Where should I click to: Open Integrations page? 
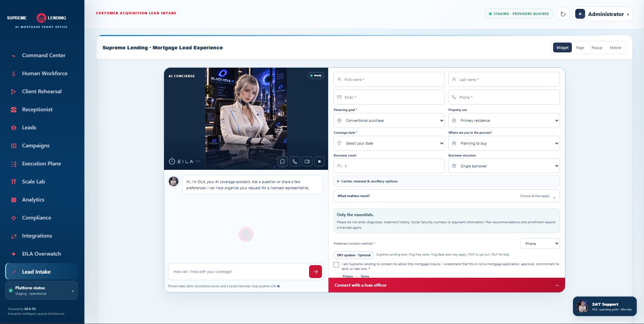pos(42,236)
